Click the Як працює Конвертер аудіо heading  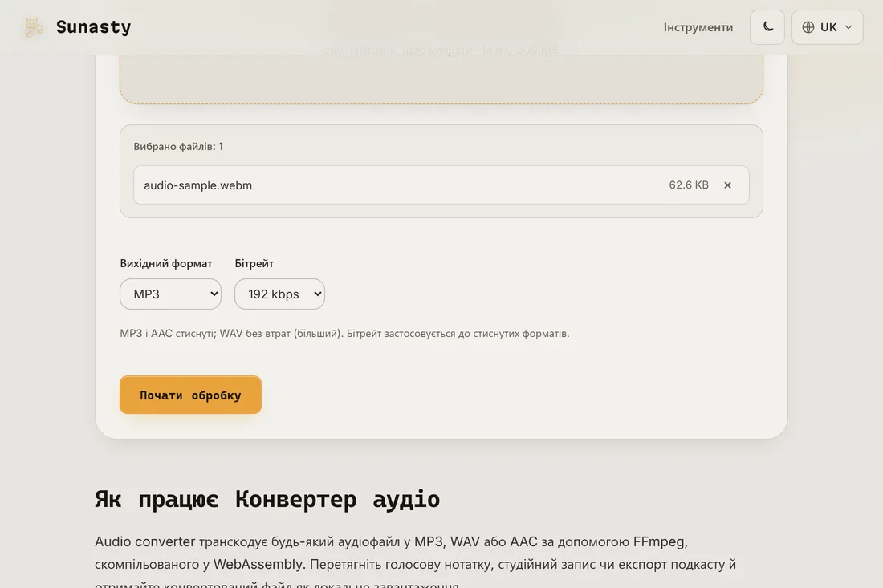[267, 499]
